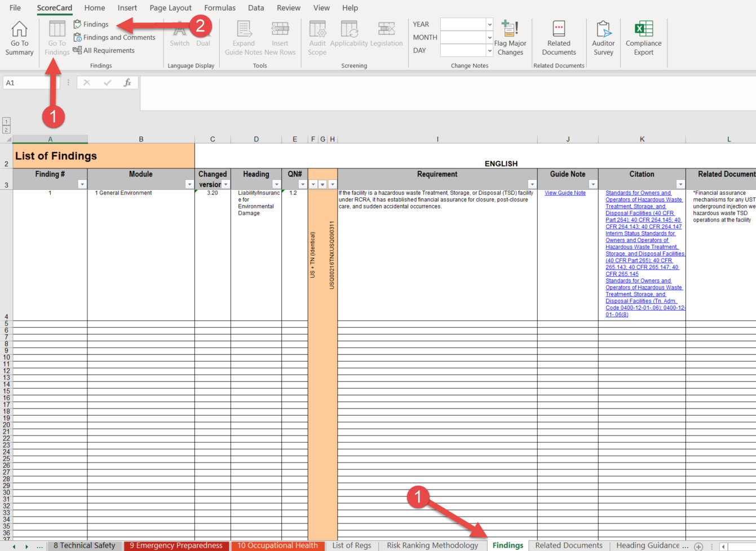756x551 pixels.
Task: Select the Flag Major Changes tool
Action: (510, 38)
